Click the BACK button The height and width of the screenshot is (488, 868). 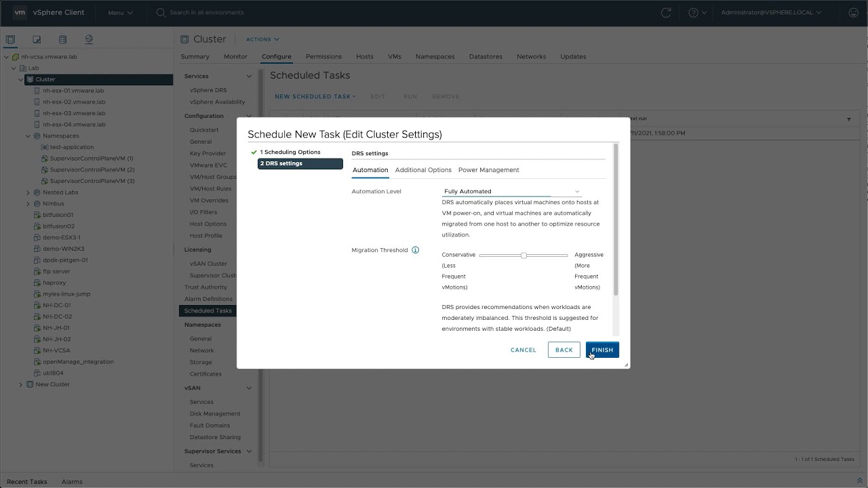click(564, 350)
